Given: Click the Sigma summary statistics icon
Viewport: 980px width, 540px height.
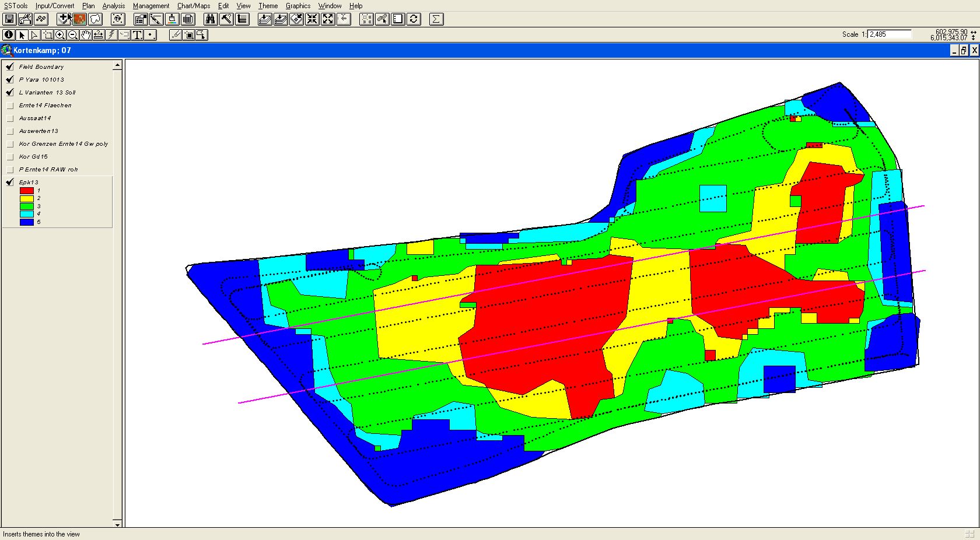Looking at the screenshot, I should 436,19.
